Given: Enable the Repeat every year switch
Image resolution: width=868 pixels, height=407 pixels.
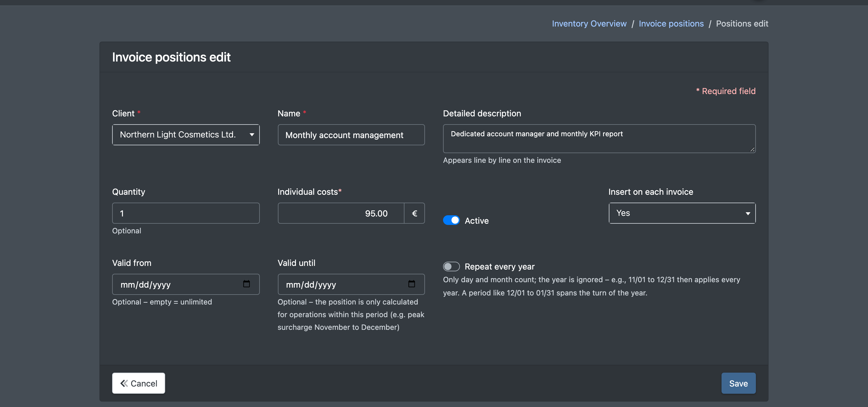Looking at the screenshot, I should click(451, 267).
